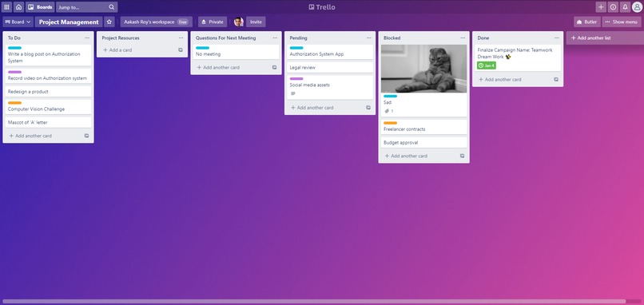Focus the Jump to search field

tap(86, 7)
